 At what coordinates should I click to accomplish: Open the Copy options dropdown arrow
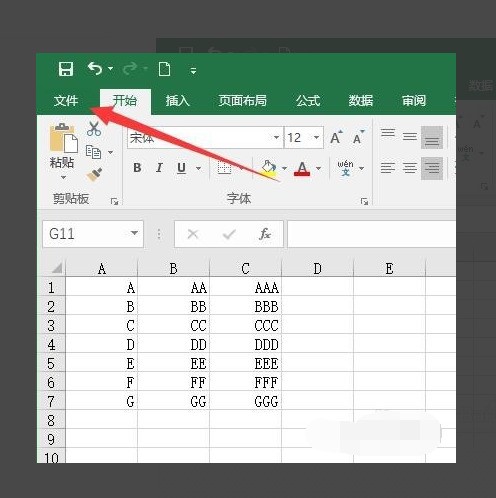pyautogui.click(x=110, y=153)
